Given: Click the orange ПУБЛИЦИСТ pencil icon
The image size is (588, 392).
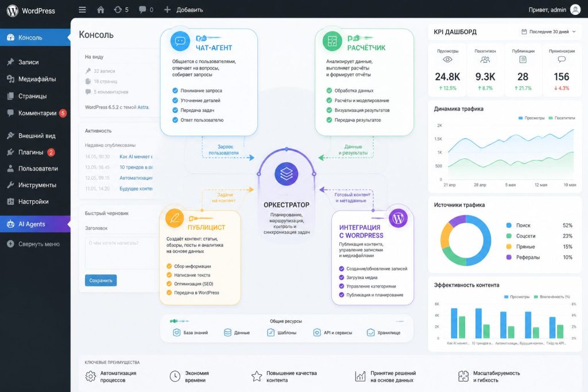Looking at the screenshot, I should 175,218.
